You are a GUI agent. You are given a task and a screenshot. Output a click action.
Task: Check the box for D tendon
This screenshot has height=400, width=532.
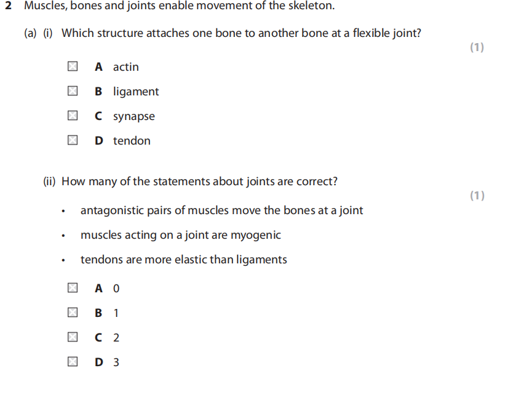click(x=73, y=140)
